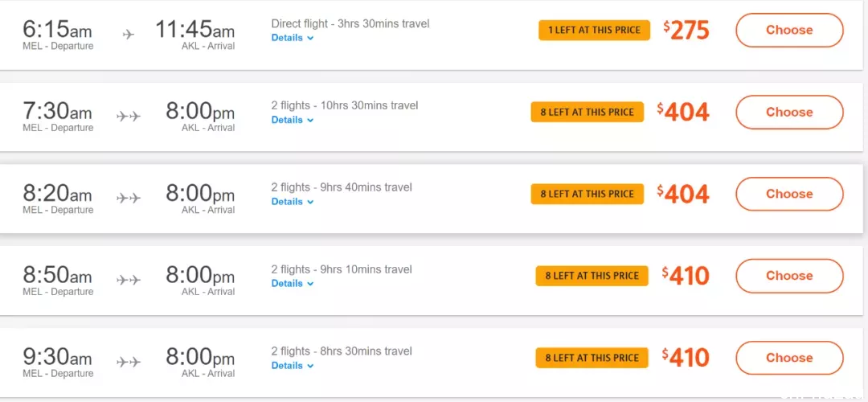Expand Details for the 6:15am direct flight
This screenshot has height=402, width=868.
tap(293, 38)
